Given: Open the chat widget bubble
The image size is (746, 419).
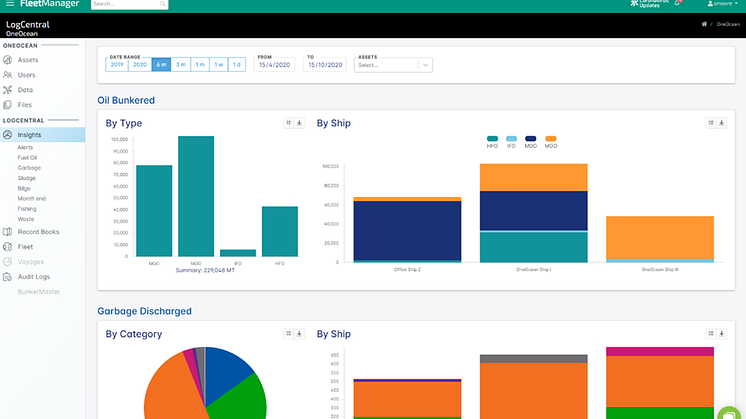Looking at the screenshot, I should click(730, 413).
